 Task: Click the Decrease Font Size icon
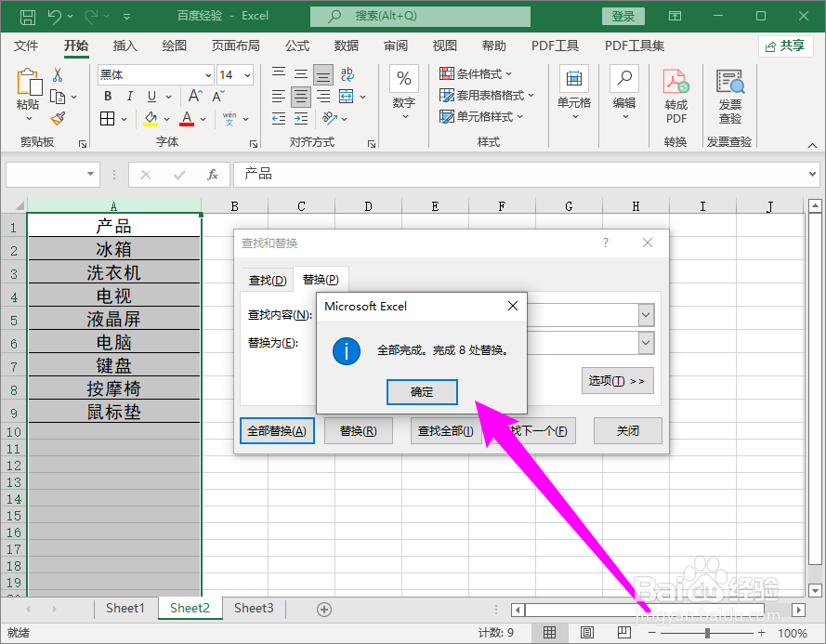pos(218,96)
